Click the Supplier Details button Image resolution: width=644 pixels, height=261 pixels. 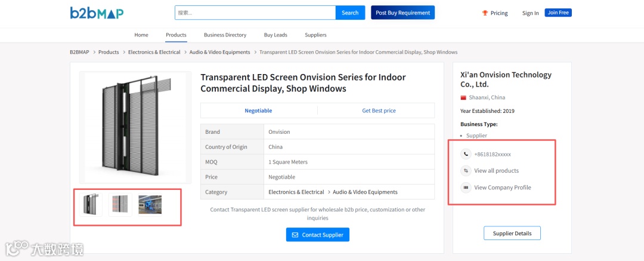click(x=512, y=233)
